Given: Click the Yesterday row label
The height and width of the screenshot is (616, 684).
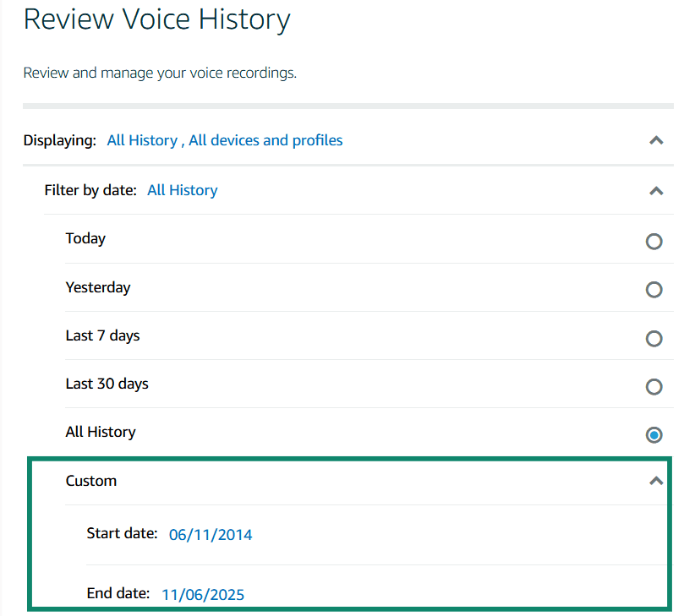Looking at the screenshot, I should point(98,287).
